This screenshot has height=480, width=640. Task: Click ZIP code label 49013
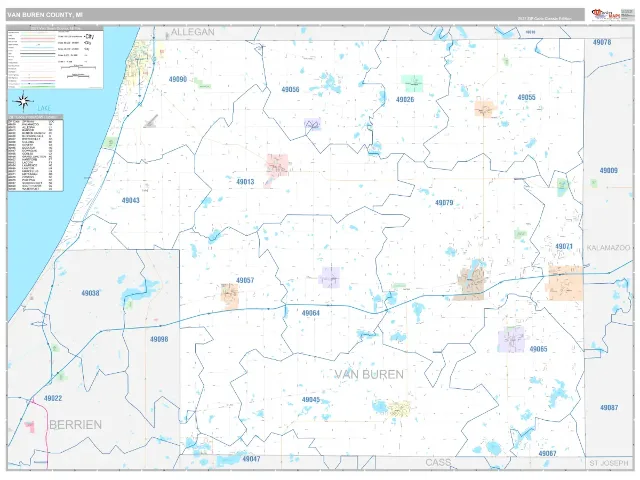tap(245, 182)
